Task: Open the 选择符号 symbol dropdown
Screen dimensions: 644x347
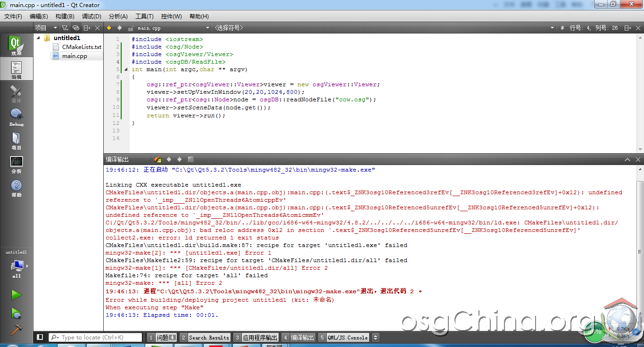Action: tap(384, 28)
